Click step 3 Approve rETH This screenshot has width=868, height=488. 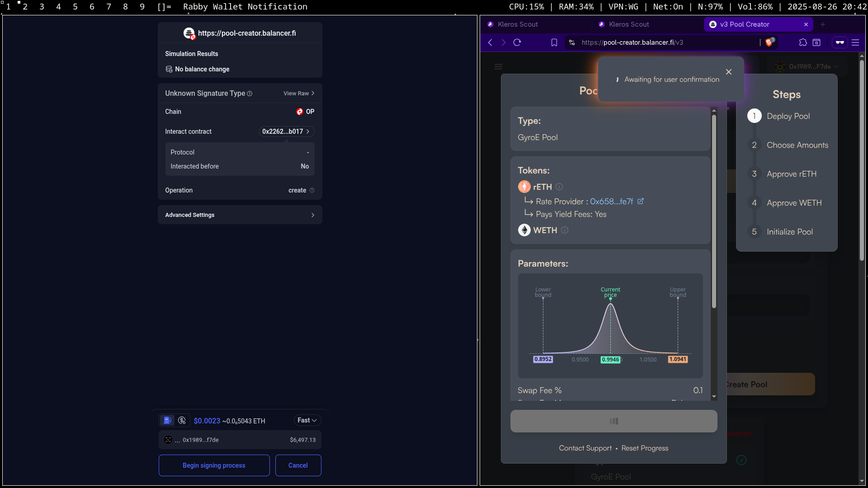point(782,174)
